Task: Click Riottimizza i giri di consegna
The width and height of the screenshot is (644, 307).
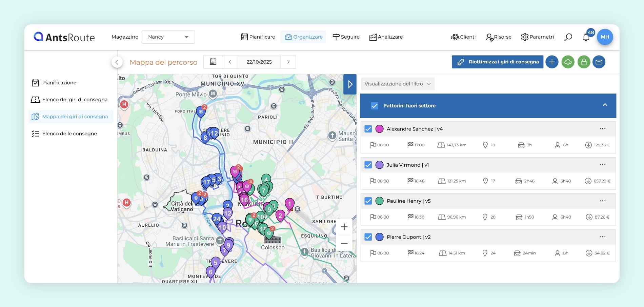Action: (497, 62)
